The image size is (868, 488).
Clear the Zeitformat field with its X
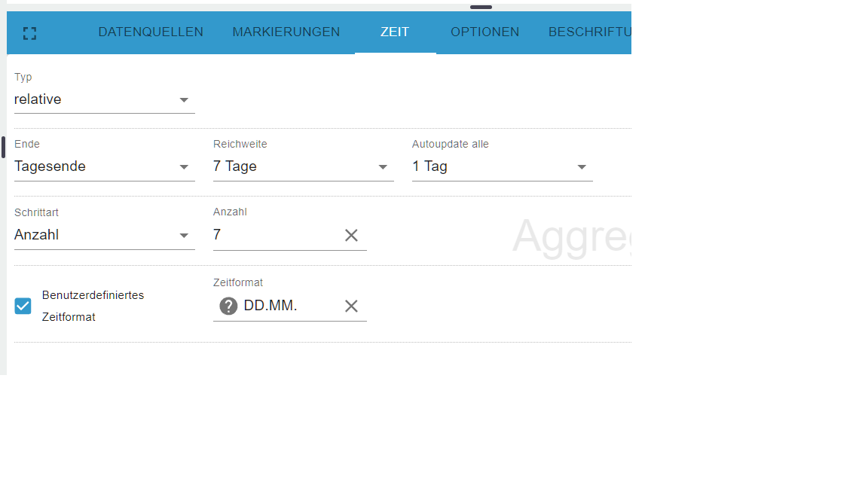pyautogui.click(x=351, y=306)
